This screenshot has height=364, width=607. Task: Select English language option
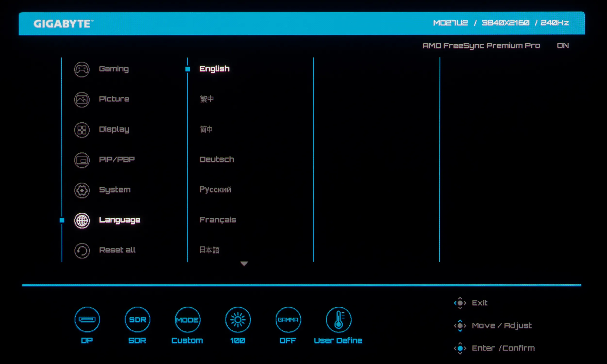point(214,69)
